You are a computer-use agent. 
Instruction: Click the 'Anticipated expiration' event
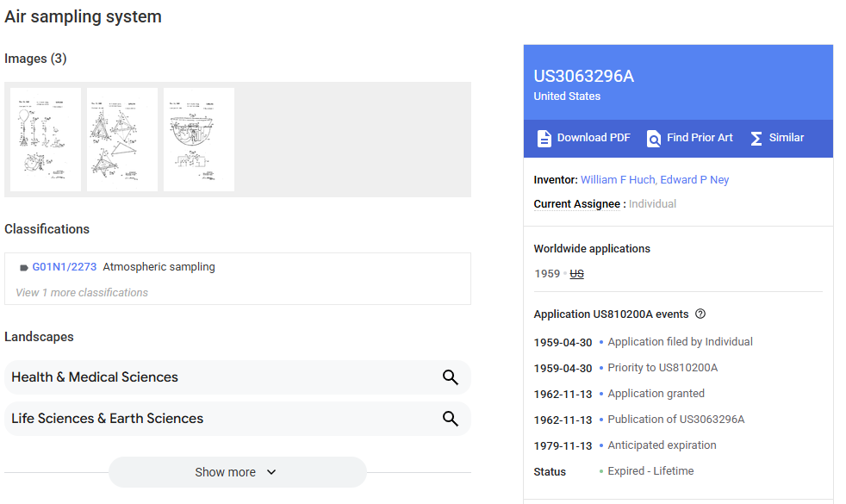pos(662,445)
